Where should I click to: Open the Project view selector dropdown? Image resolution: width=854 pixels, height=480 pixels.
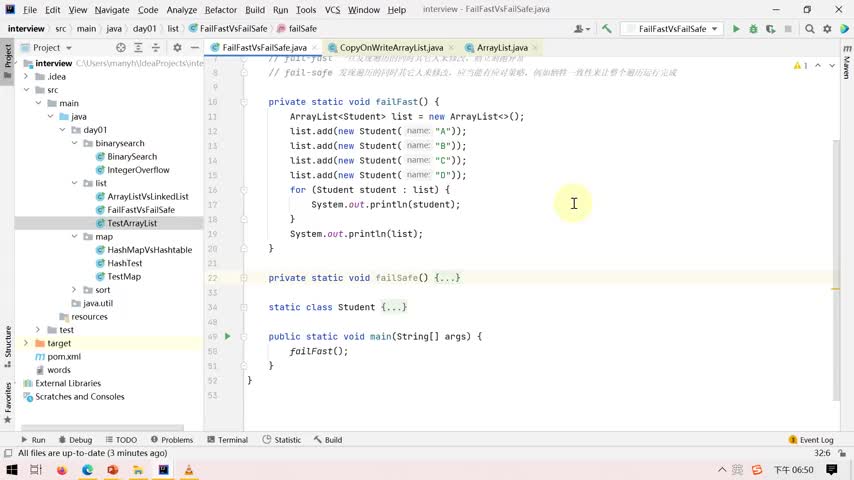[x=53, y=48]
